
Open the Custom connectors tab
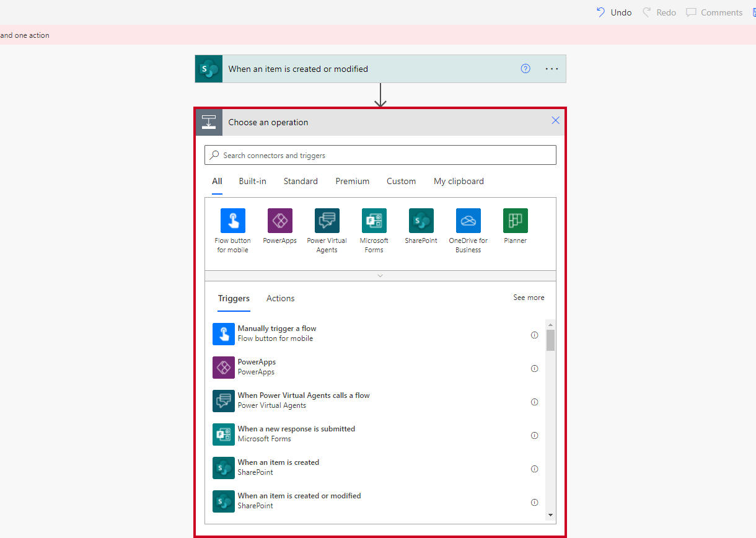click(402, 181)
